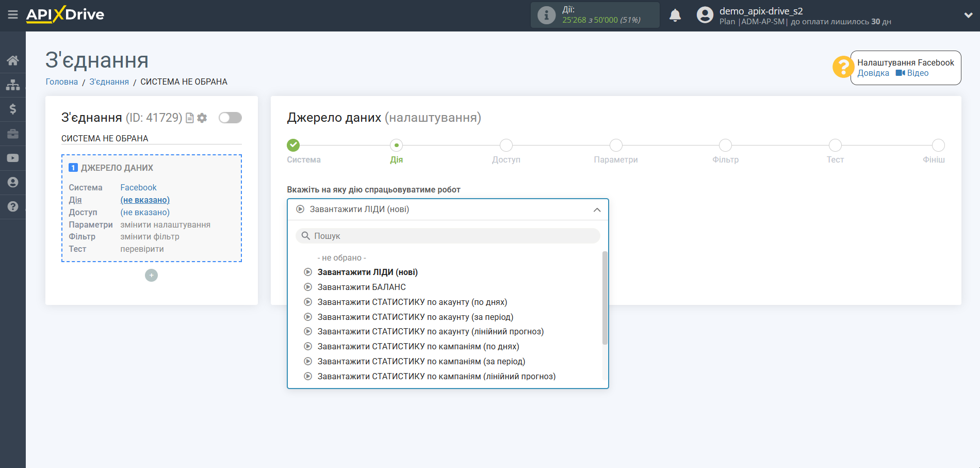Go to the 'Система' step

(x=293, y=146)
